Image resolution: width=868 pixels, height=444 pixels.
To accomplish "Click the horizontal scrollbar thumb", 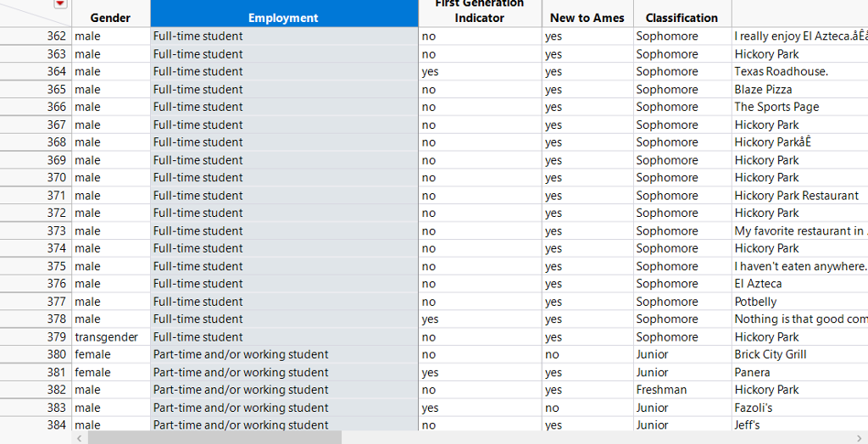I will pyautogui.click(x=214, y=438).
